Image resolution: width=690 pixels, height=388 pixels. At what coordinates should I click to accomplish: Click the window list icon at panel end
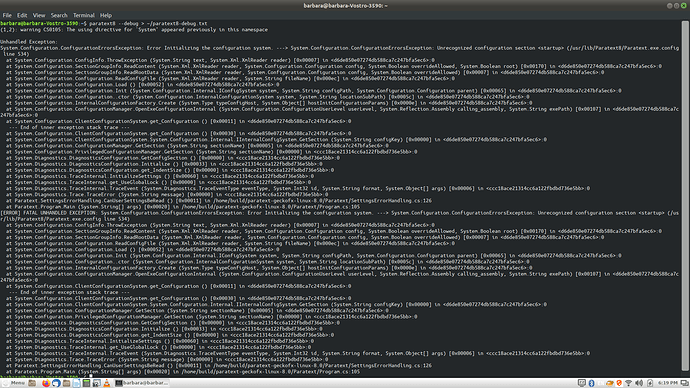(x=684, y=383)
